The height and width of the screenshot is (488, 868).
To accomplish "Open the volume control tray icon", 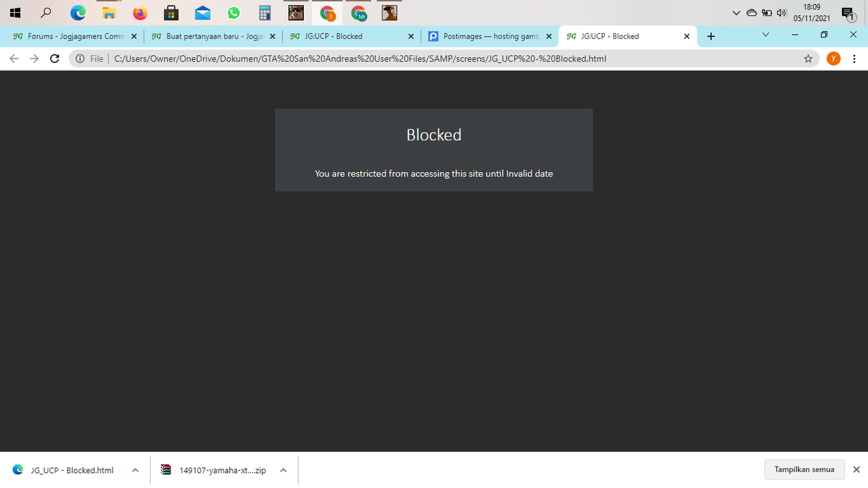I will (x=782, y=13).
